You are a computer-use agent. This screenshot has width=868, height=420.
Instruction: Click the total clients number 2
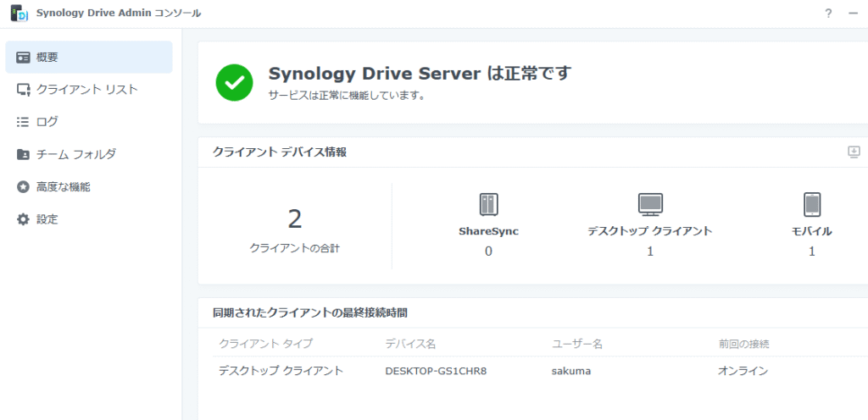[295, 219]
